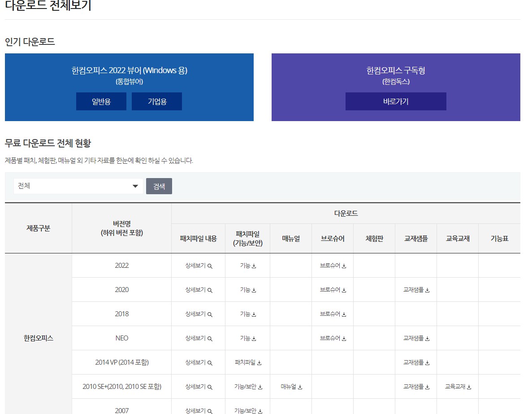Click the 2010 SE+(2010, 2010 SE 포함) cell

(x=122, y=387)
